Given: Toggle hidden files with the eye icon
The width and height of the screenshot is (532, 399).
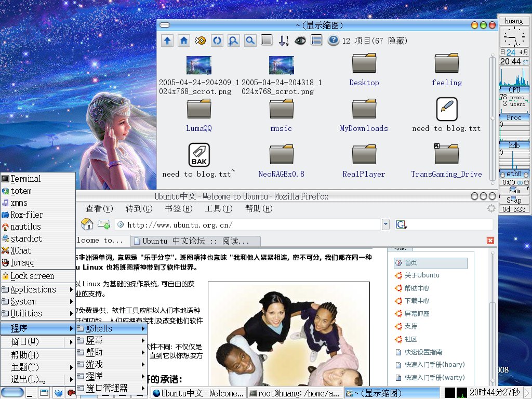Looking at the screenshot, I should (300, 41).
